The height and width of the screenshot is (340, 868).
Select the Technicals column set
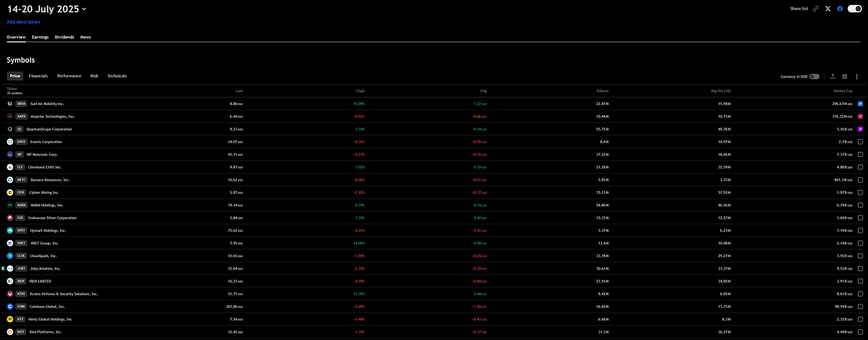117,76
